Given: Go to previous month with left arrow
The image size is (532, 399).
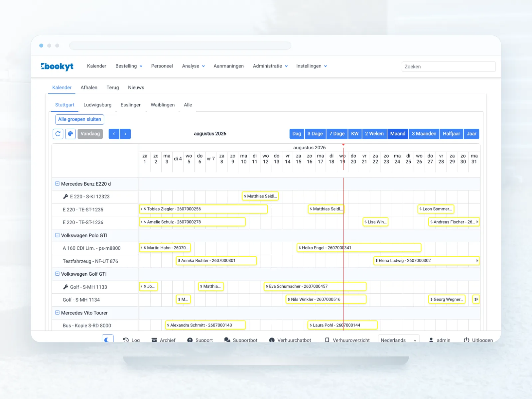Looking at the screenshot, I should pos(114,134).
